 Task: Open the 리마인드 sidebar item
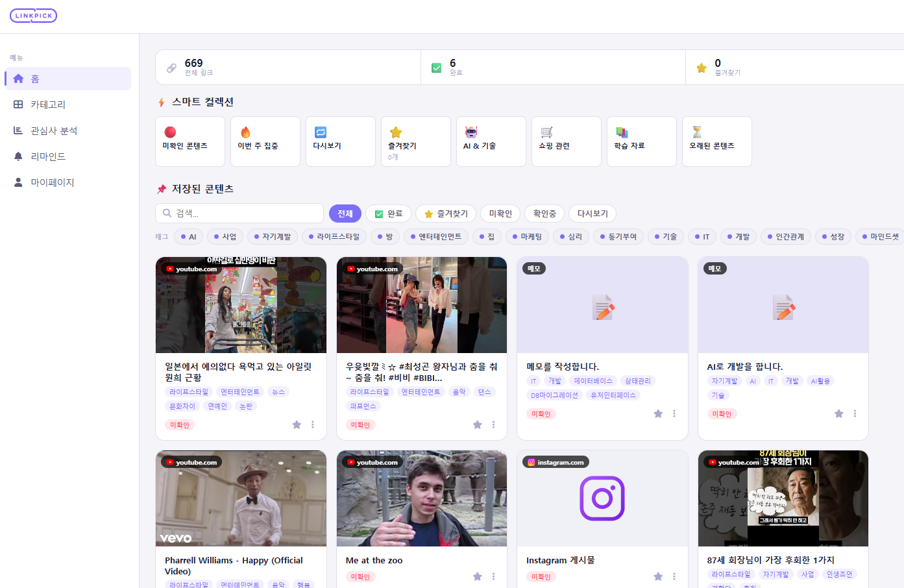(x=67, y=156)
